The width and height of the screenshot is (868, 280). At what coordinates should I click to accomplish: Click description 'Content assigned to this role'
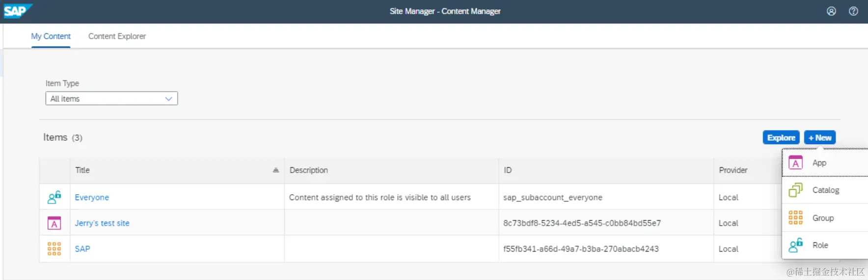(x=380, y=197)
